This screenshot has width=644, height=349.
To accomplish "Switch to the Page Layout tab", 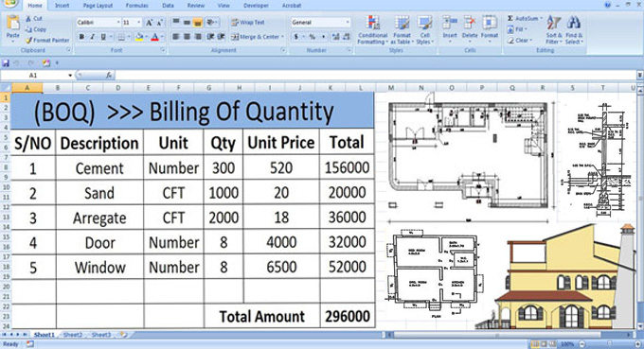I will point(98,6).
